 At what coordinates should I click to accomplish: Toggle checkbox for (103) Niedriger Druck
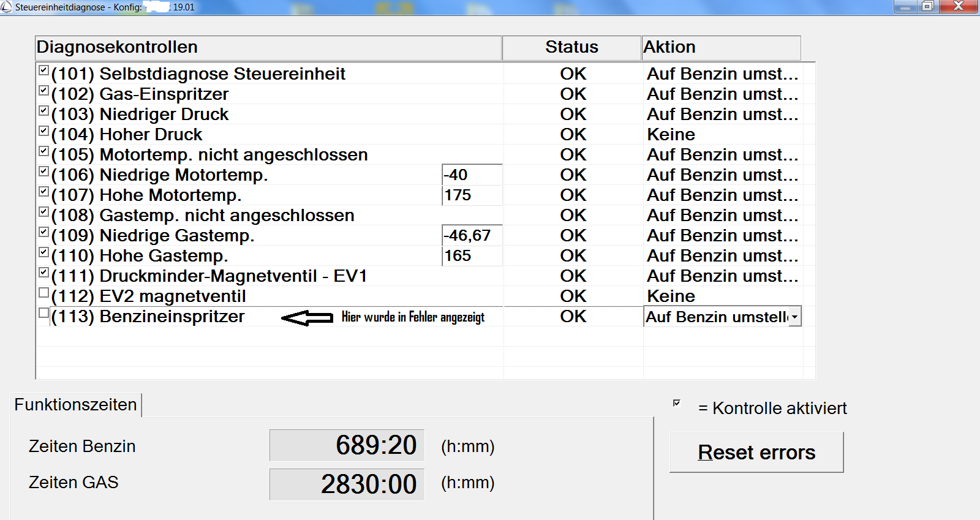coord(43,110)
